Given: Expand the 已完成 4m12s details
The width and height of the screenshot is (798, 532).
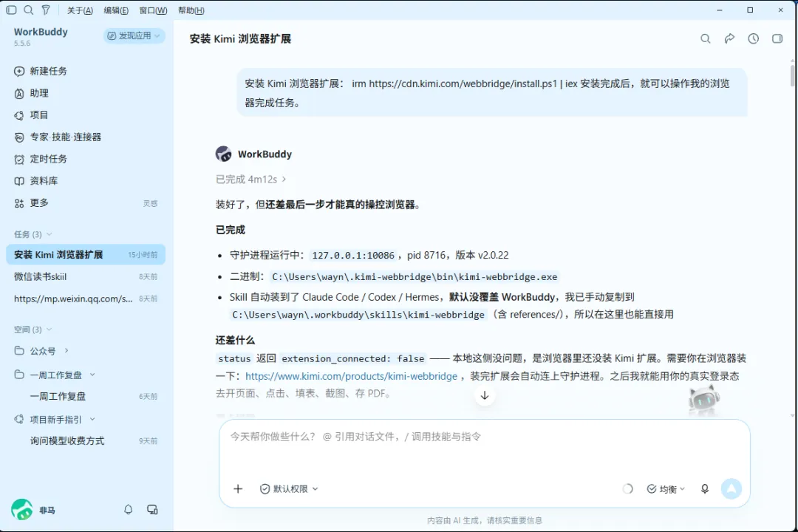Looking at the screenshot, I should tap(251, 180).
